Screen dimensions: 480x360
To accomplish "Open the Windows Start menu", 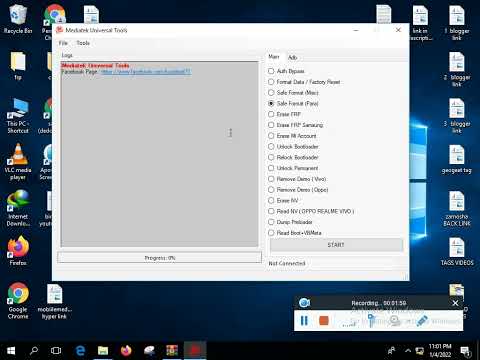I will coord(11,351).
